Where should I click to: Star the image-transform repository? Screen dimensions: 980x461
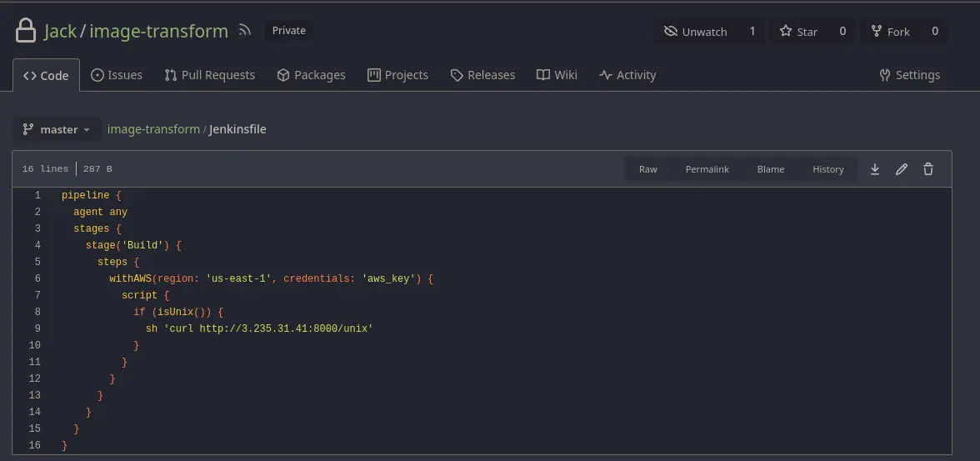tap(798, 32)
